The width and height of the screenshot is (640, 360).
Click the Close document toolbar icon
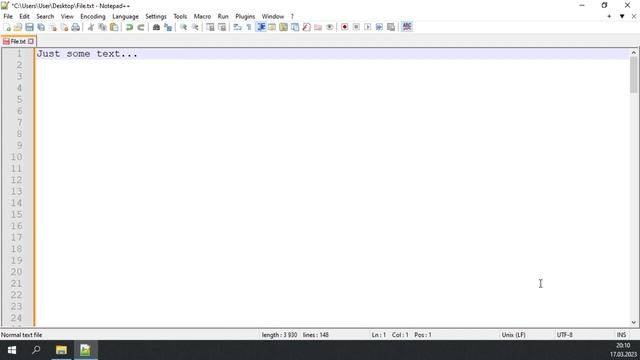tap(53, 27)
